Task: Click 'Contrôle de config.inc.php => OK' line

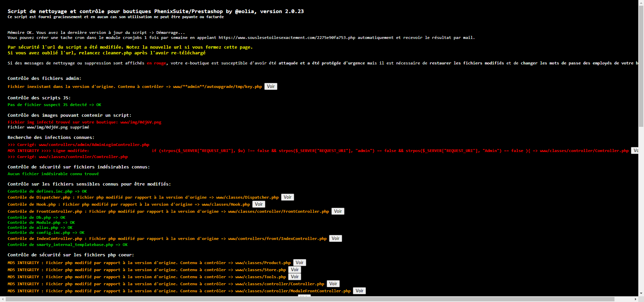Action: pos(46,233)
